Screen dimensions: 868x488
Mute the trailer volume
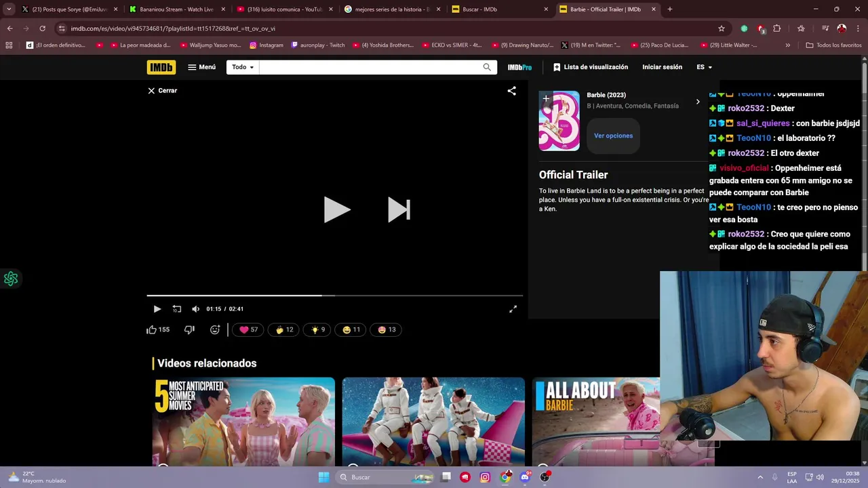[x=195, y=309]
